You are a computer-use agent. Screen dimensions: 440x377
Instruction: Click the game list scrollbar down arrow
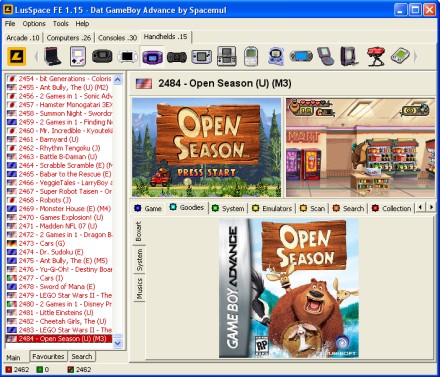(118, 343)
